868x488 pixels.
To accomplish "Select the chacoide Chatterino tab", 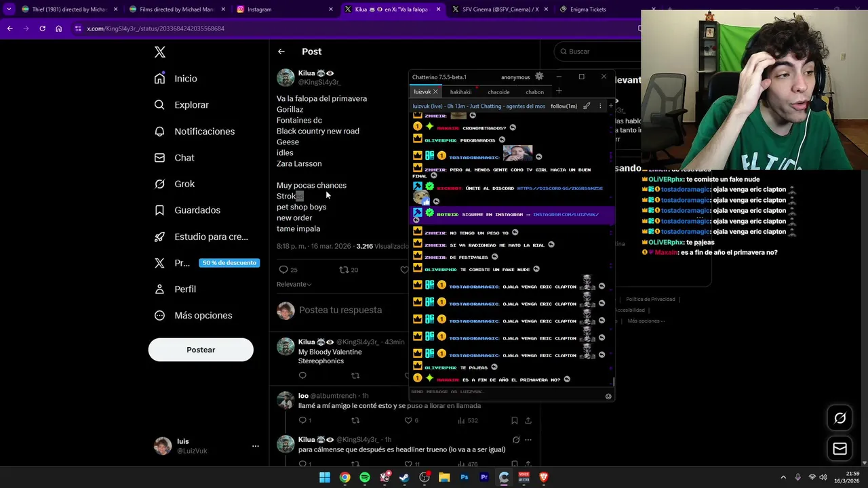I will 498,92.
